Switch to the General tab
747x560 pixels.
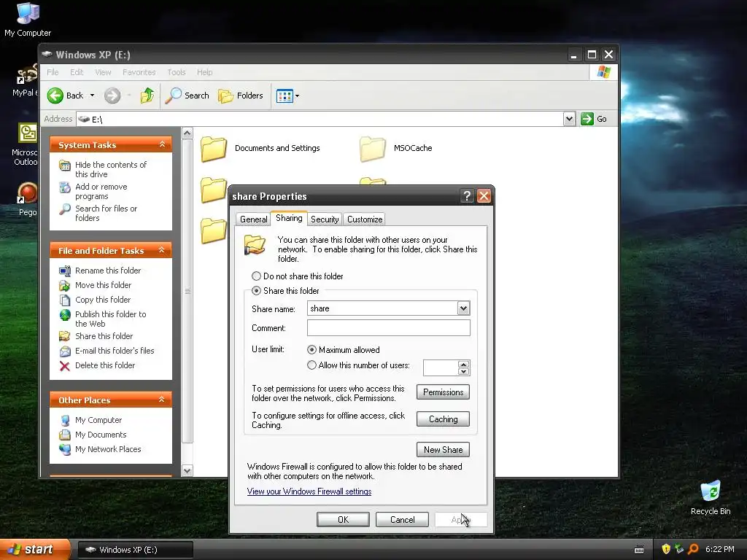(253, 219)
